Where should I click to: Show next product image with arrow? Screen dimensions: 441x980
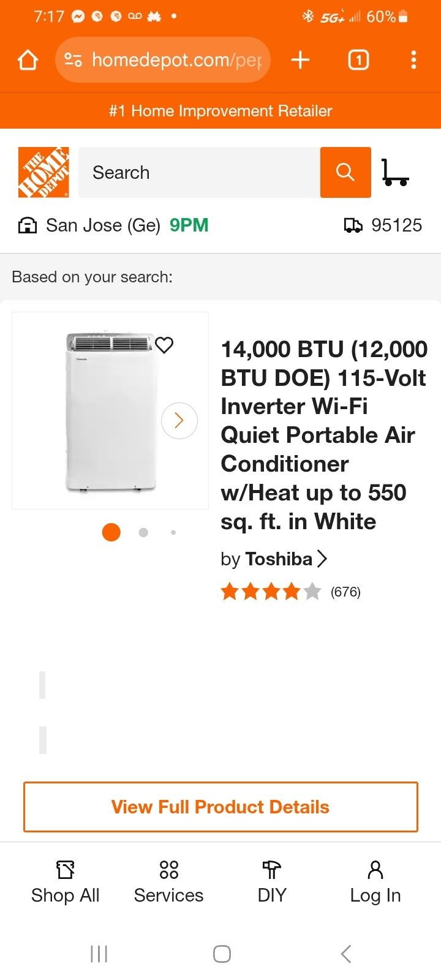point(179,420)
